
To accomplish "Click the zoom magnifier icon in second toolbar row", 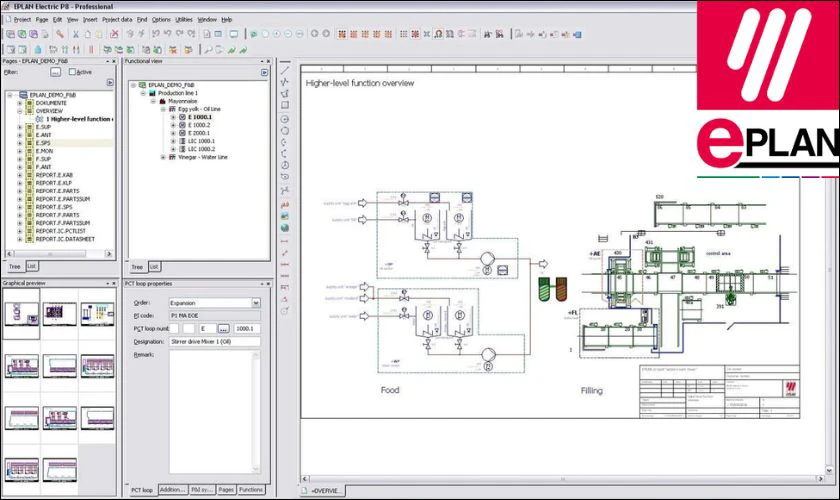I will (x=208, y=50).
